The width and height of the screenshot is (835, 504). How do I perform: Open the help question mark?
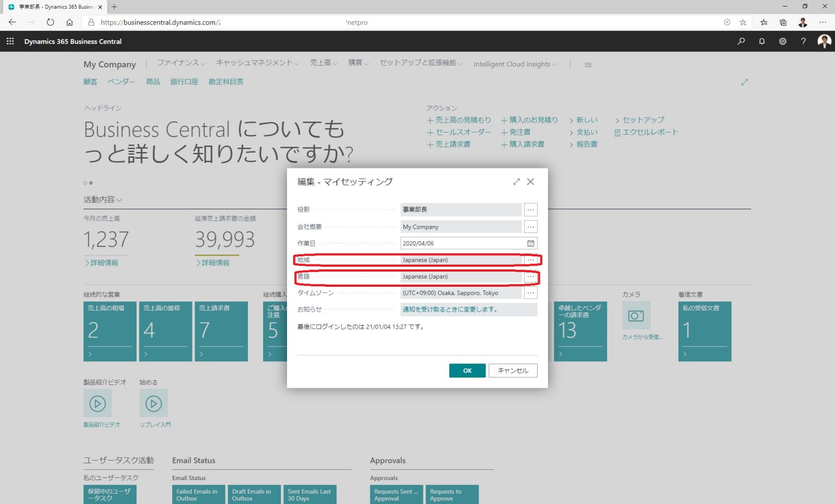pos(803,41)
